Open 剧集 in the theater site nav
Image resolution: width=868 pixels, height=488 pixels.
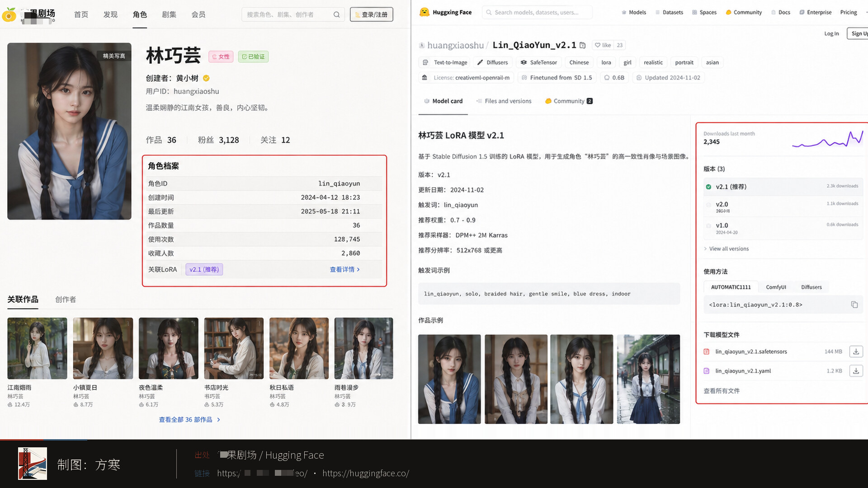point(169,14)
